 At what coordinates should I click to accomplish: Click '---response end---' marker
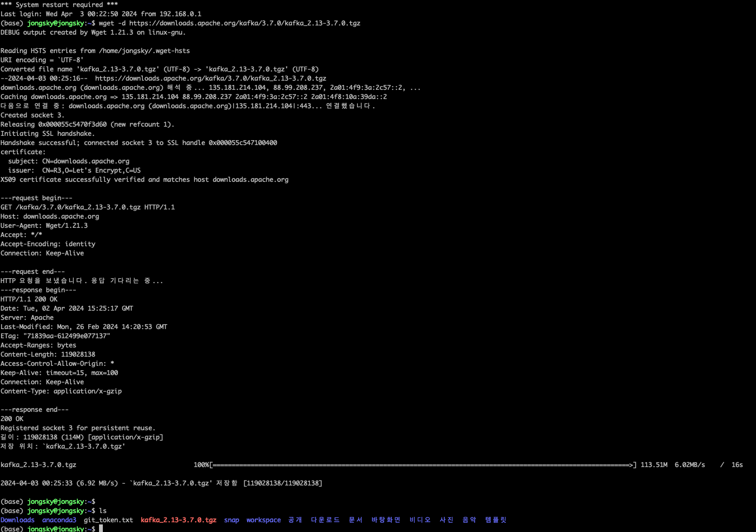tap(35, 410)
